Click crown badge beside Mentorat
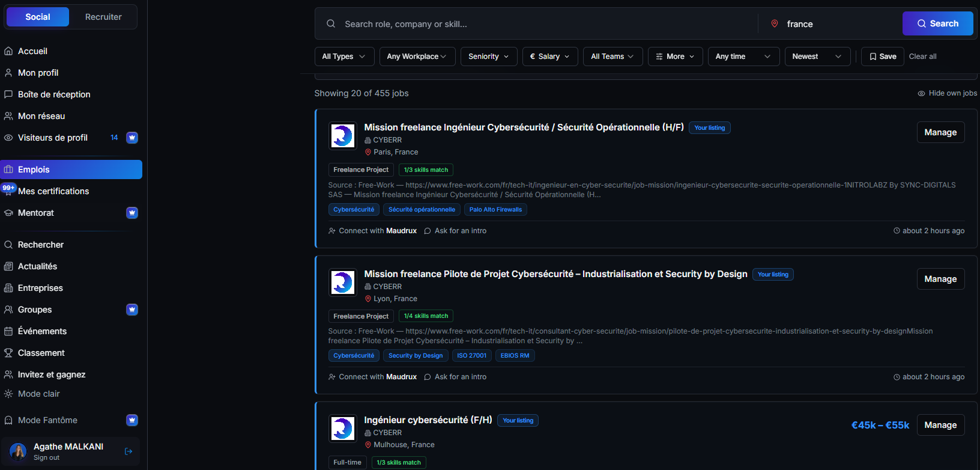Viewport: 980px width, 470px height. (132, 213)
